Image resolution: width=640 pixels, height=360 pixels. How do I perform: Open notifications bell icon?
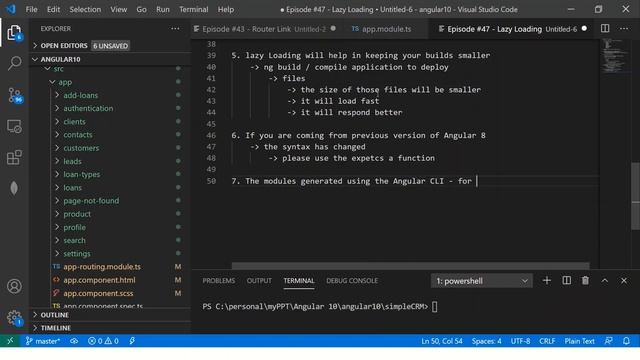click(x=626, y=341)
